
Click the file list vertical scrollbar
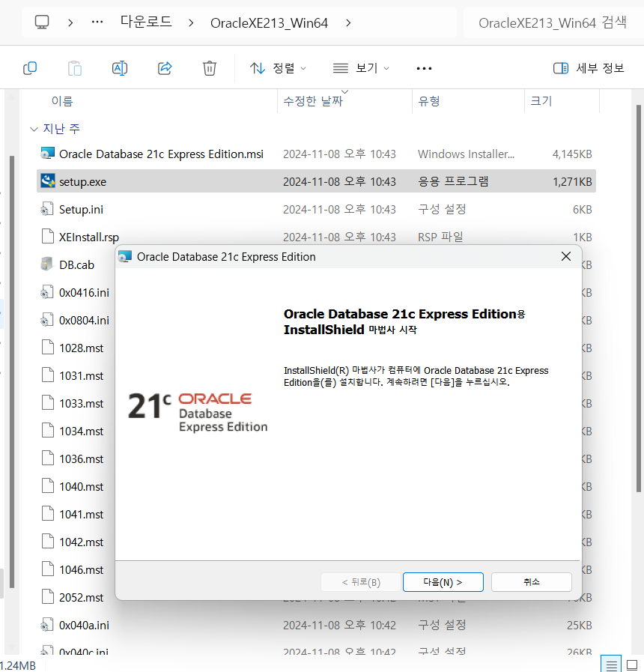tap(639, 298)
